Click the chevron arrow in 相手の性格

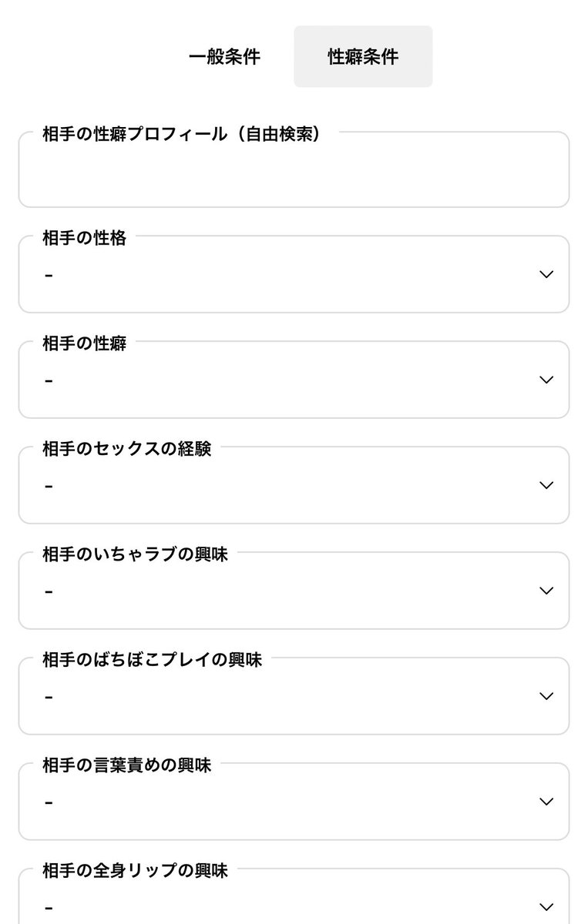click(x=546, y=274)
